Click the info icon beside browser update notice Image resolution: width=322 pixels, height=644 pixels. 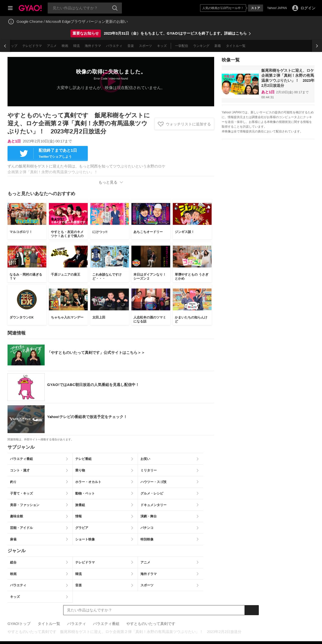[11, 22]
